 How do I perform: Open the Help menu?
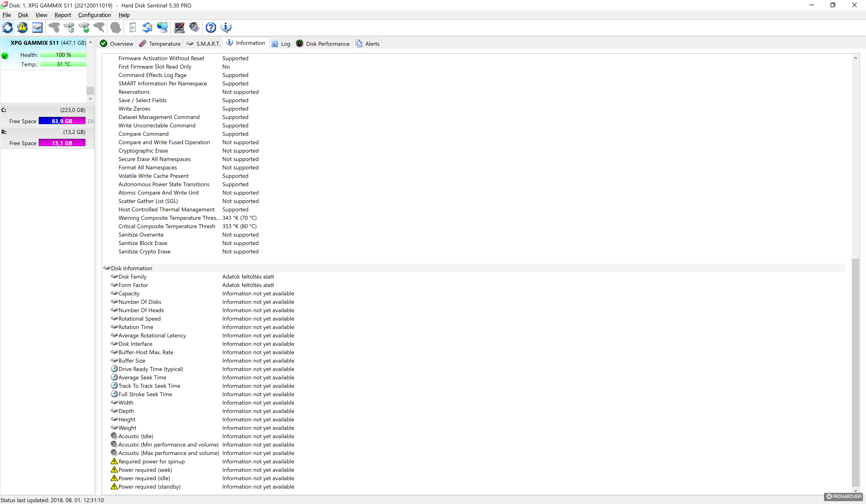click(124, 15)
